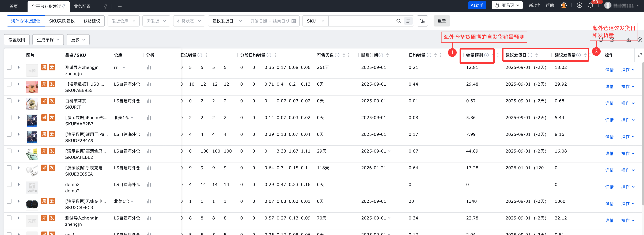
Task: Select checkbox for the demo2 row
Action: [x=9, y=184]
